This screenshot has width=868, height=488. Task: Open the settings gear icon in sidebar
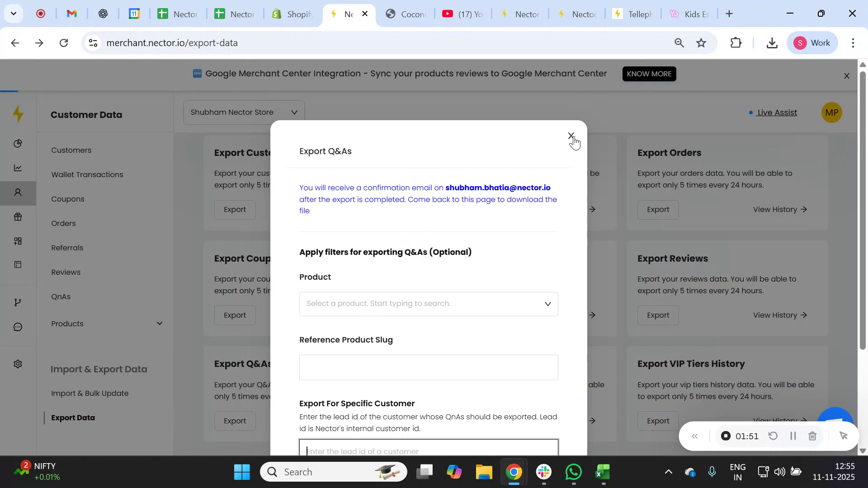[x=18, y=364]
